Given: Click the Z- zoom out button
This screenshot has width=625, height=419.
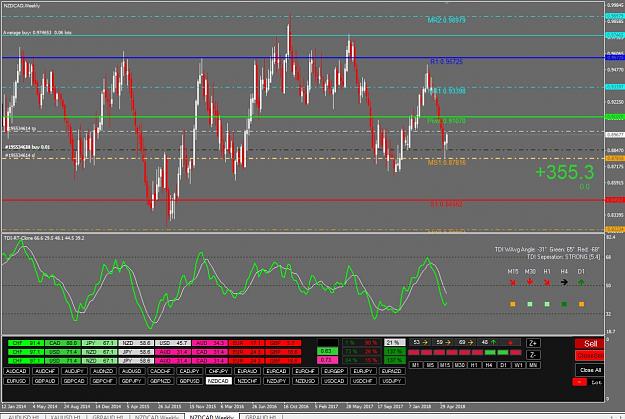Looking at the screenshot, I should click(x=533, y=354).
